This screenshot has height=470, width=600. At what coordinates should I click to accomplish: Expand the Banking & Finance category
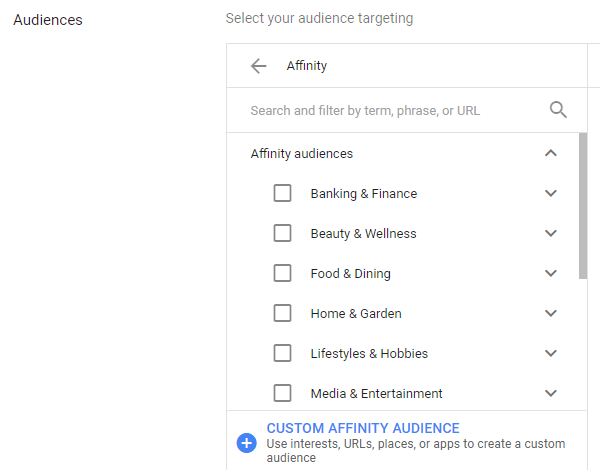[x=550, y=193]
